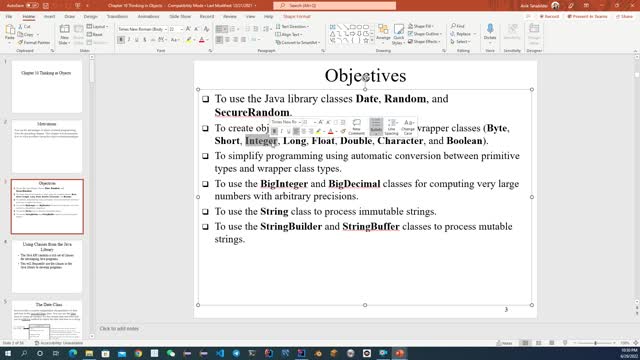Clear all formatting icon in Font group
Viewport: 640px width, 360px height.
point(207,29)
